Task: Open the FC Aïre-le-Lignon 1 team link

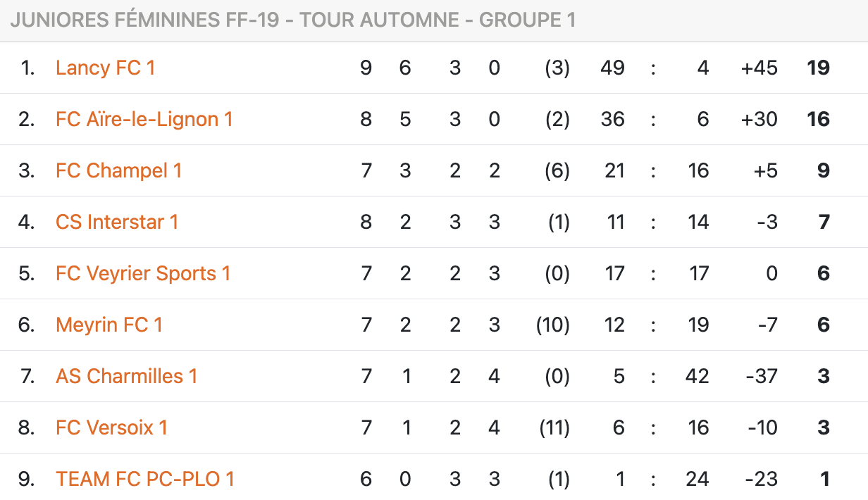Action: click(x=144, y=119)
